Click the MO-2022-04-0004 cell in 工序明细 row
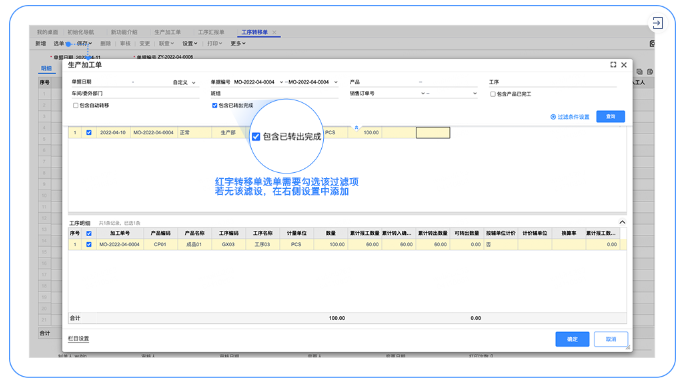The image size is (683, 384). 119,245
